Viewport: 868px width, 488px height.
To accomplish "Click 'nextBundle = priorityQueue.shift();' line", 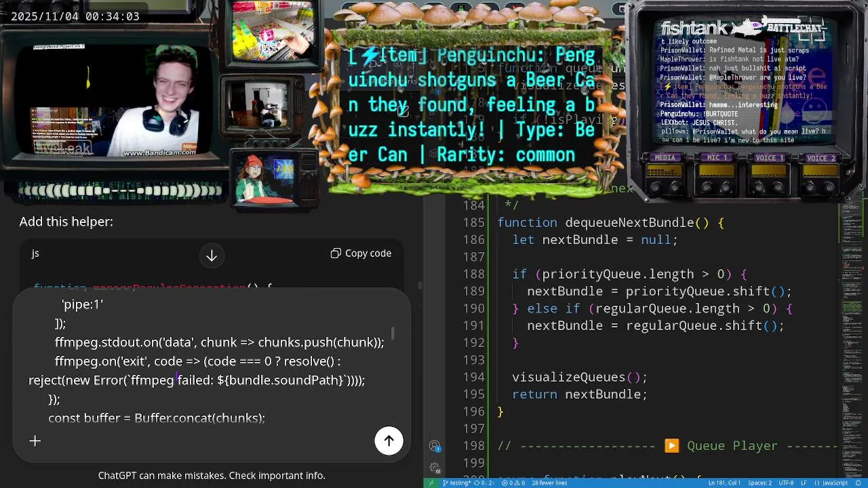I will pos(659,291).
